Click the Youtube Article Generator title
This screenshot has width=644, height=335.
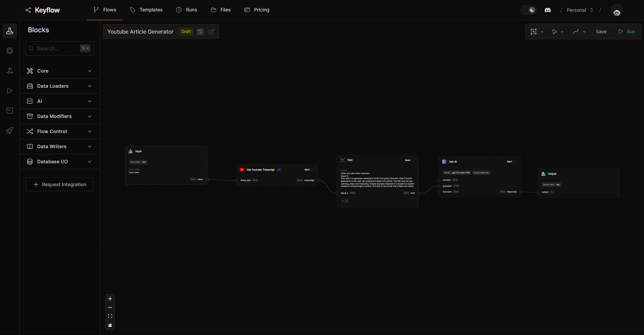coord(140,32)
